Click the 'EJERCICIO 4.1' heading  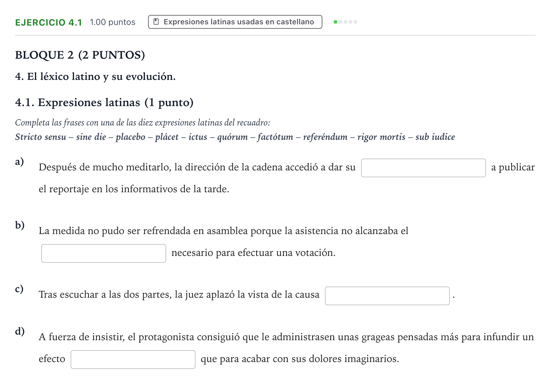point(48,22)
